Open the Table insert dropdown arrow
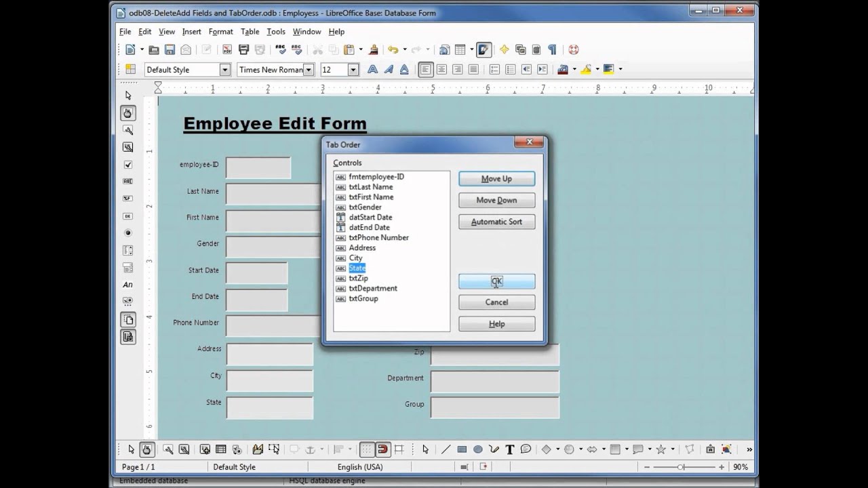Image resolution: width=868 pixels, height=488 pixels. coord(472,49)
